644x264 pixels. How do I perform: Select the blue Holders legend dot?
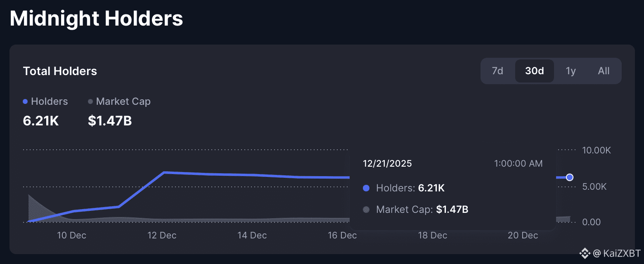click(x=25, y=101)
